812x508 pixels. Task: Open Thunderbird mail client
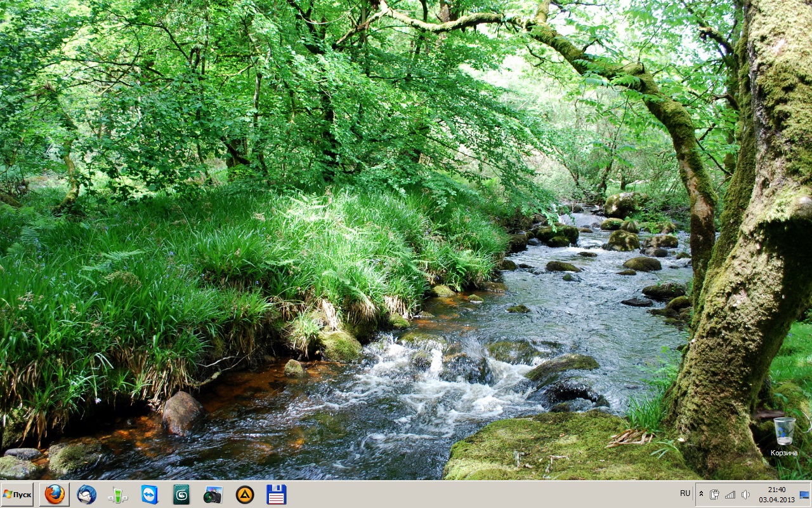click(x=86, y=494)
